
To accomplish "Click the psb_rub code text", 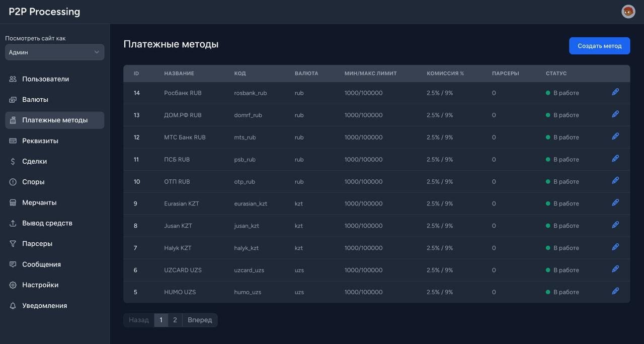I will pos(245,160).
